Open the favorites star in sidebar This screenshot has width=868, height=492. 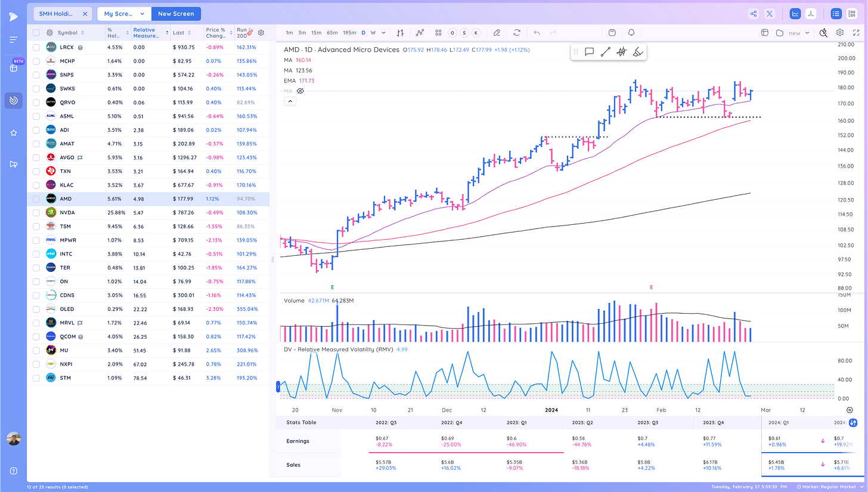coord(13,132)
